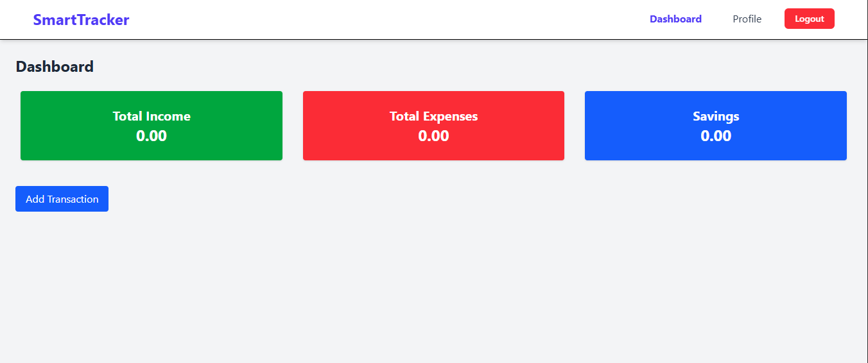Click the gap between Income and Expenses cards
Screen dimensions: 868x363
click(293, 126)
